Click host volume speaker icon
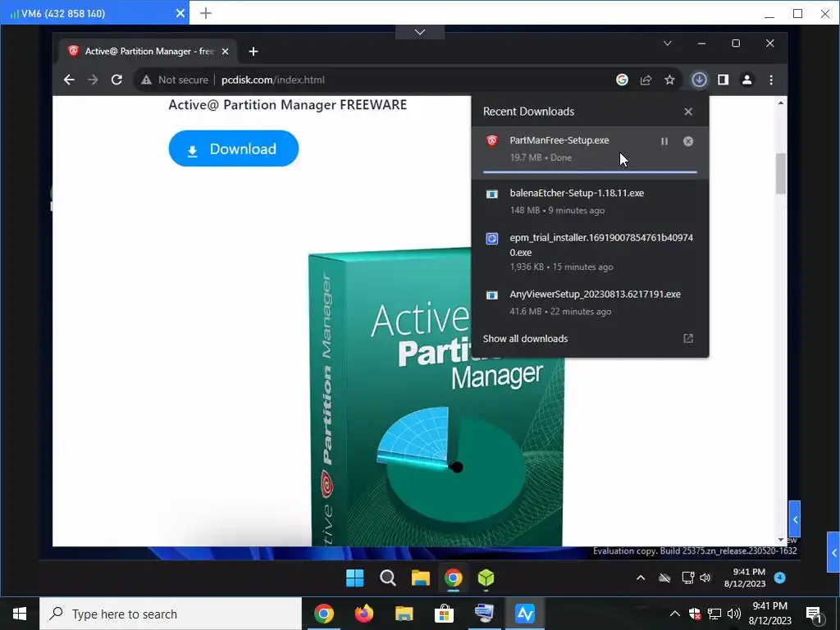Image resolution: width=840 pixels, height=630 pixels. click(x=734, y=614)
